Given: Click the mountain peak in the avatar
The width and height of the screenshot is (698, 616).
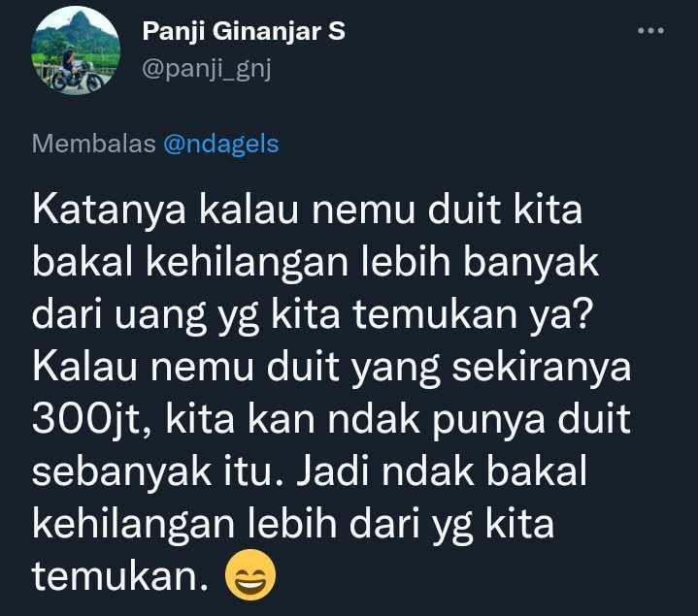Looking at the screenshot, I should click(81, 20).
